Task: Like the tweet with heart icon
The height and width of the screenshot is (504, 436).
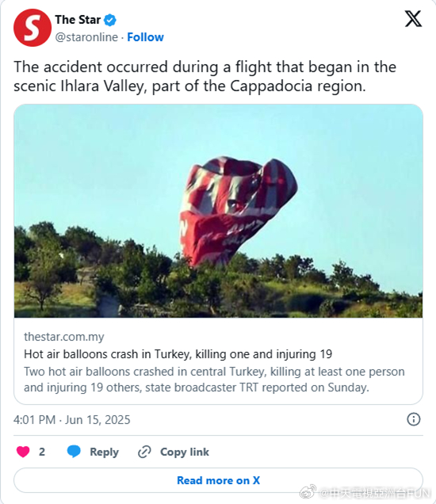Action: coord(23,452)
